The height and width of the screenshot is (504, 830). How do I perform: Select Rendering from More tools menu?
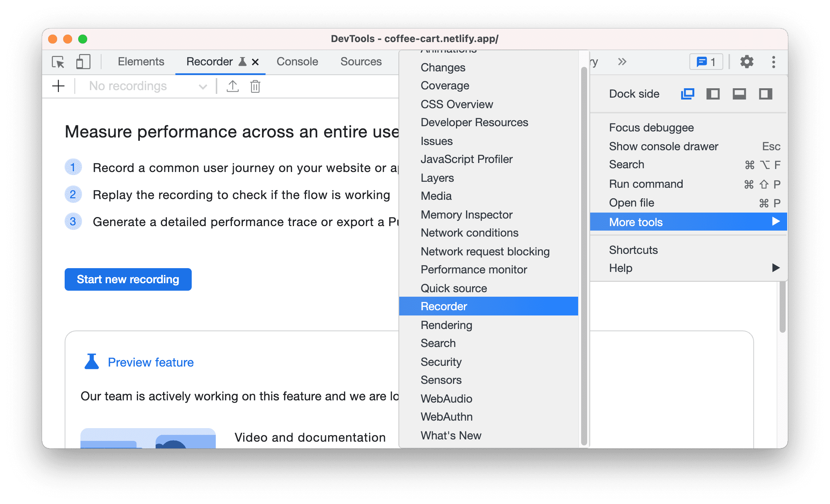(x=446, y=324)
